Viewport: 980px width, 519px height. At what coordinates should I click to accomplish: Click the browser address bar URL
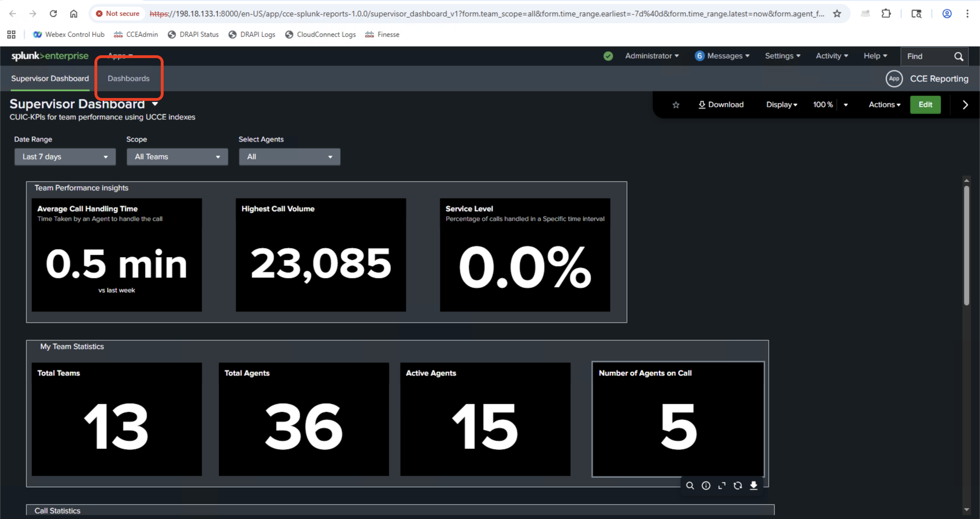[487, 14]
